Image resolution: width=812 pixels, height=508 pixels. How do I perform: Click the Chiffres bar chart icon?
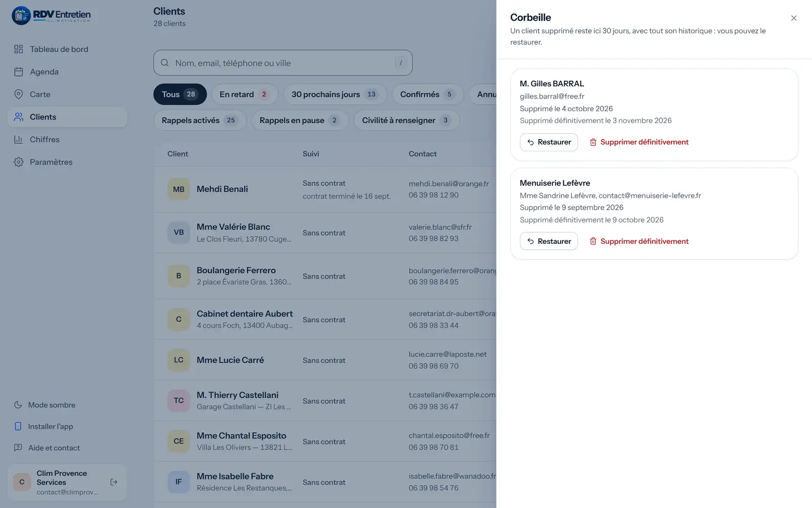coord(19,139)
